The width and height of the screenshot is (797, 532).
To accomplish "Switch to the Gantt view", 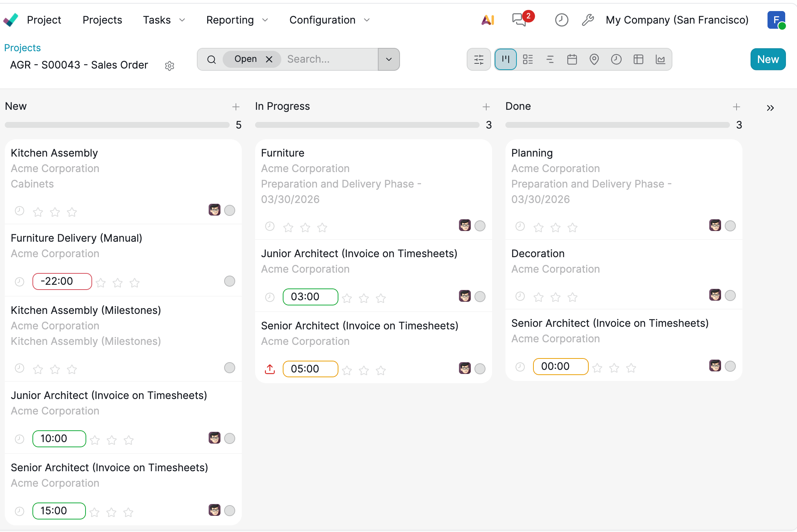I will pyautogui.click(x=550, y=59).
